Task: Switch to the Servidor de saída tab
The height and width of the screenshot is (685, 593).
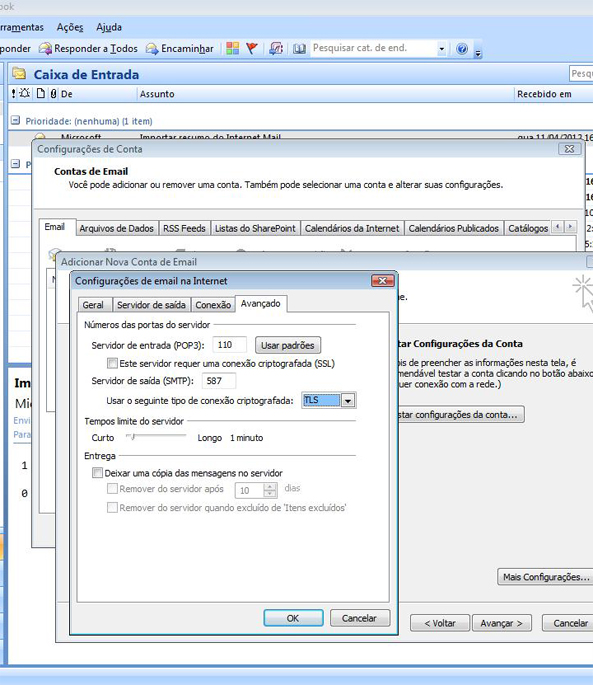Action: pos(151,304)
